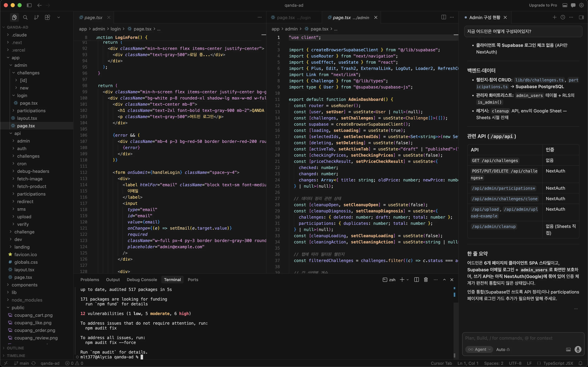This screenshot has width=588, height=367.
Task: Click Upgrade to Pro link
Action: click(x=543, y=5)
